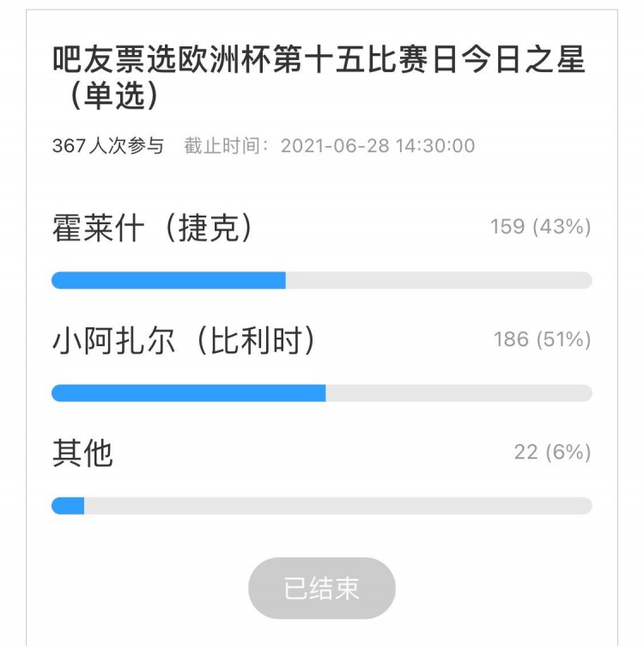Click the 霍莱什 43% progress bar

point(322,280)
